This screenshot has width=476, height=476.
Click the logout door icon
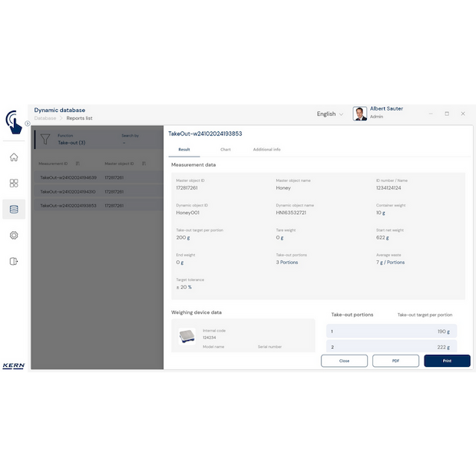click(x=14, y=261)
